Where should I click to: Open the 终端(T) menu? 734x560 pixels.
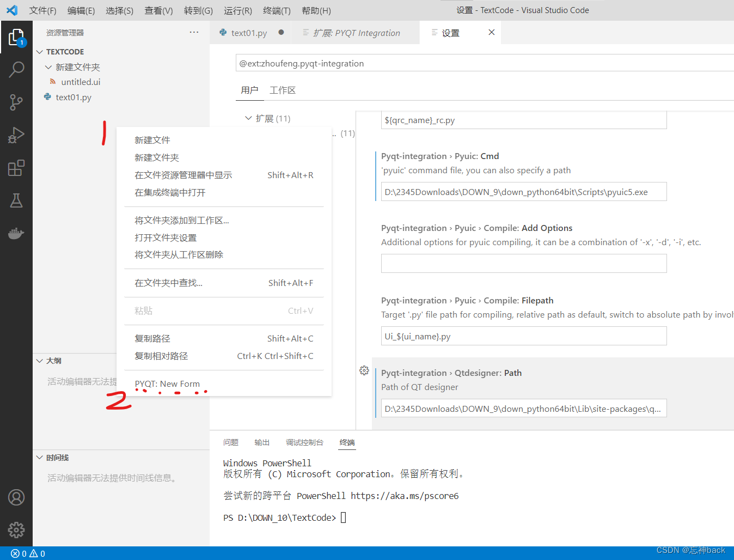pyautogui.click(x=277, y=10)
